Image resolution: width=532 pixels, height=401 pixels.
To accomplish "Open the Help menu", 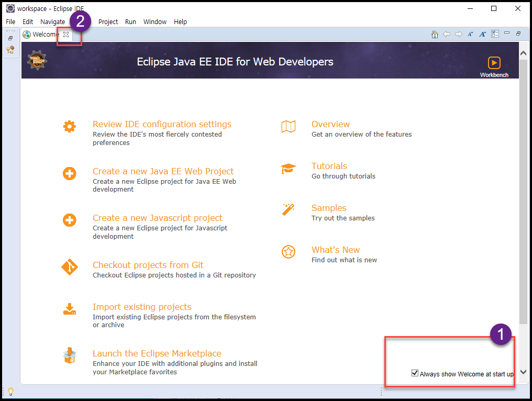I will click(180, 21).
